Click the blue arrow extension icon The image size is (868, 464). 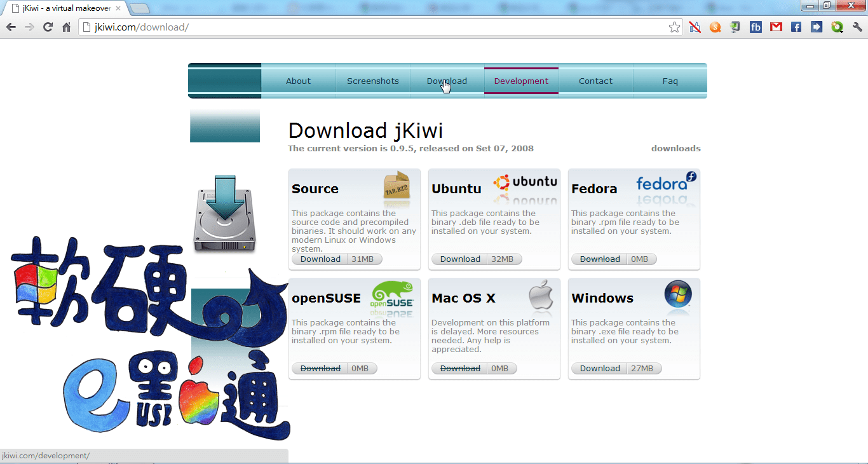click(x=817, y=27)
